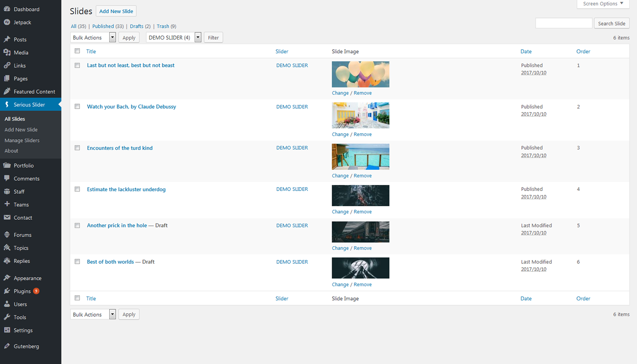This screenshot has width=637, height=364.
Task: Click the Search Slide text field
Action: tap(564, 23)
